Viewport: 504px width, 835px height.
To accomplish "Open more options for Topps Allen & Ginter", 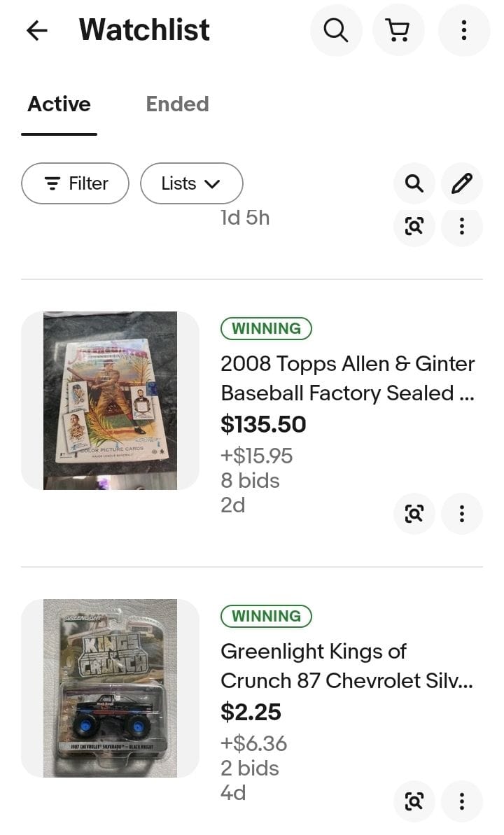I will [x=462, y=514].
